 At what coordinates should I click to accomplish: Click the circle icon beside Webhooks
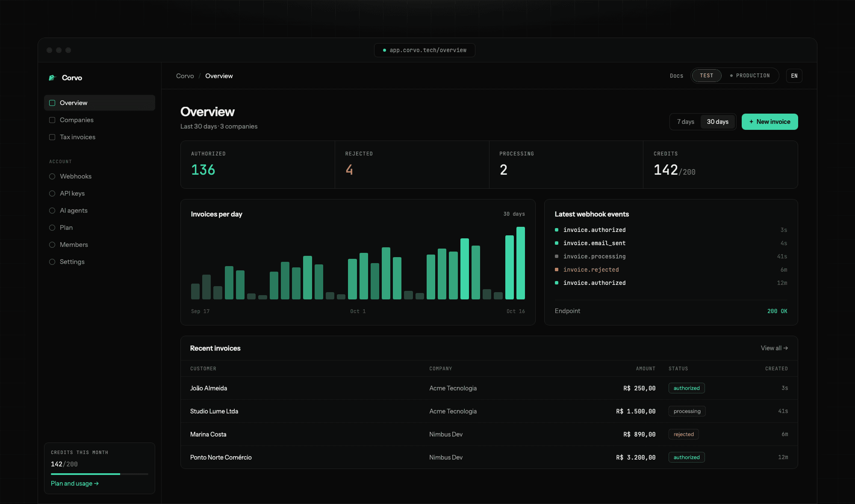click(x=52, y=176)
